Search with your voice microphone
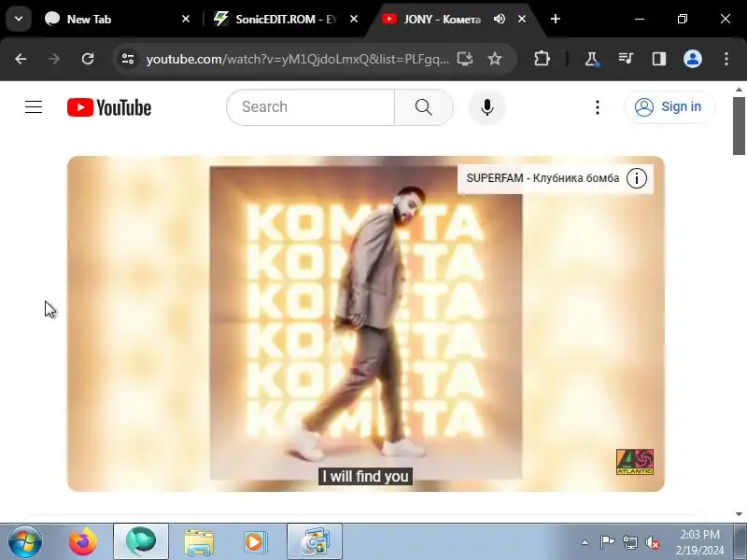The image size is (747, 560). (486, 107)
